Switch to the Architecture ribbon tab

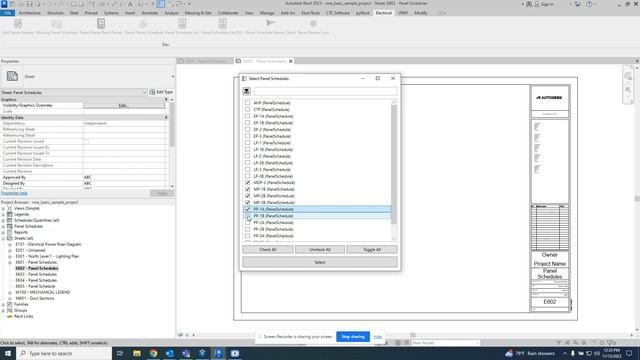coord(30,13)
